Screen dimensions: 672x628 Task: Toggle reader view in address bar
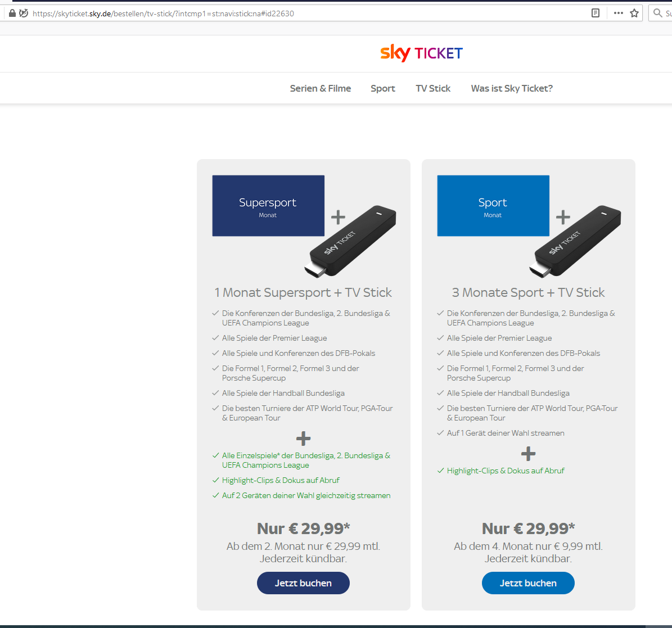pos(596,13)
